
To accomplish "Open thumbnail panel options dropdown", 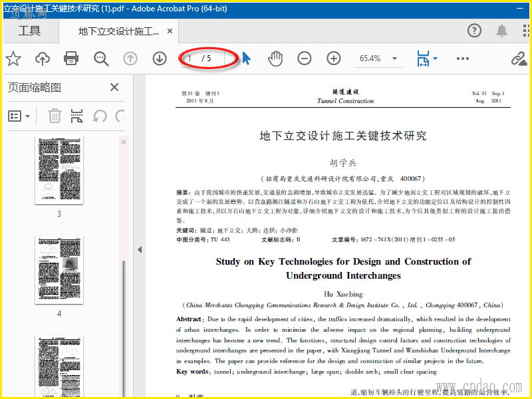I will [19, 116].
